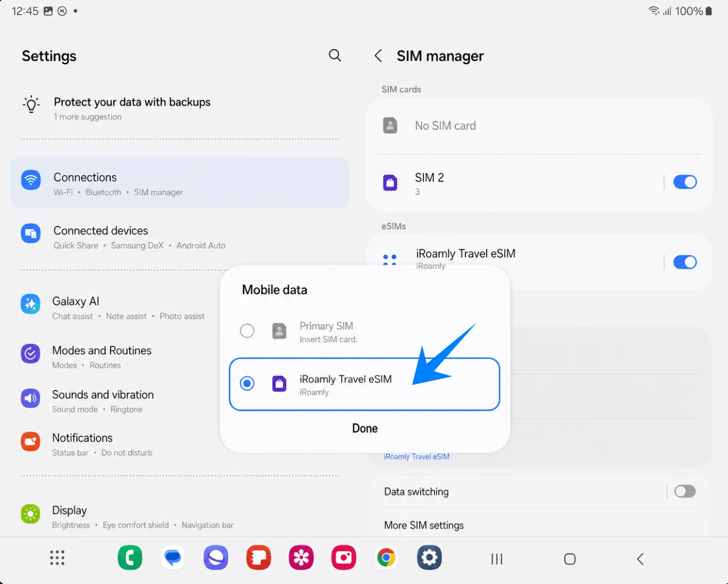Viewport: 728px width, 584px height.
Task: Tap the '1 more suggestion' text
Action: pos(88,117)
